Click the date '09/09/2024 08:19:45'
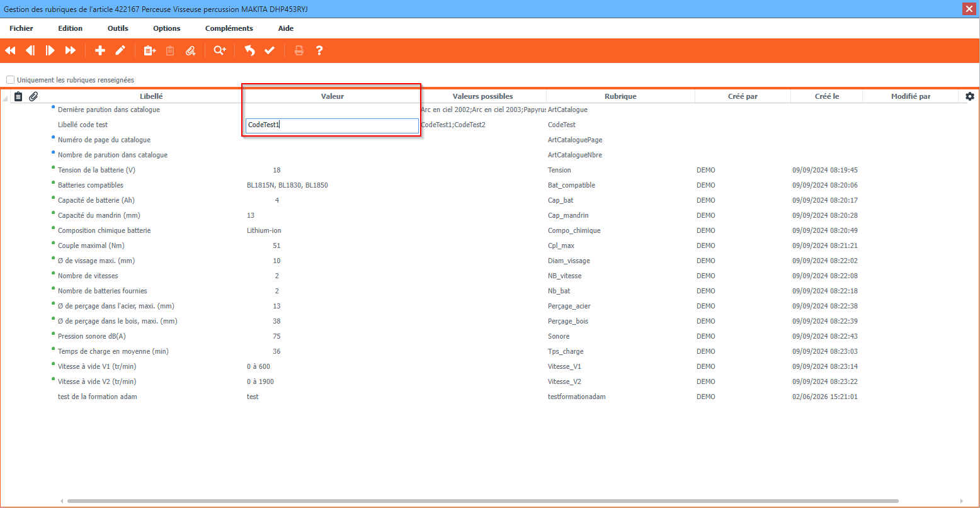Viewport: 980px width, 508px height. pyautogui.click(x=824, y=170)
